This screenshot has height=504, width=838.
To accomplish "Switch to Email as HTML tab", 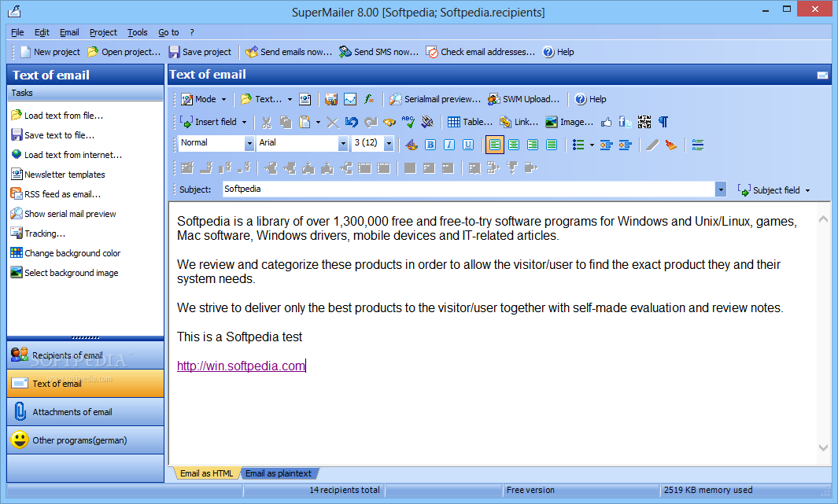I will 206,473.
